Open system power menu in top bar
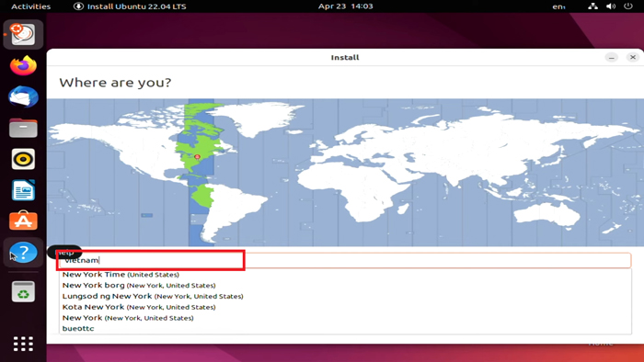Viewport: 644px width, 362px height. point(628,6)
